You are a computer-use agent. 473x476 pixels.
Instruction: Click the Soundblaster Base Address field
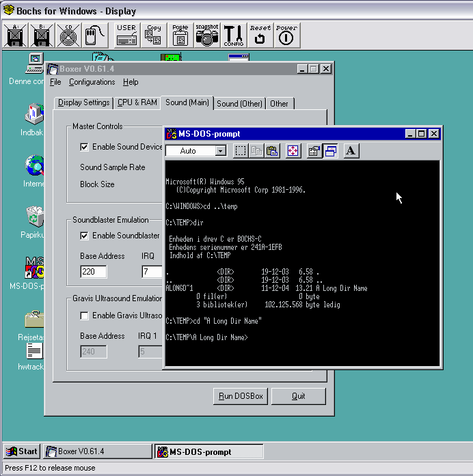pos(93,272)
